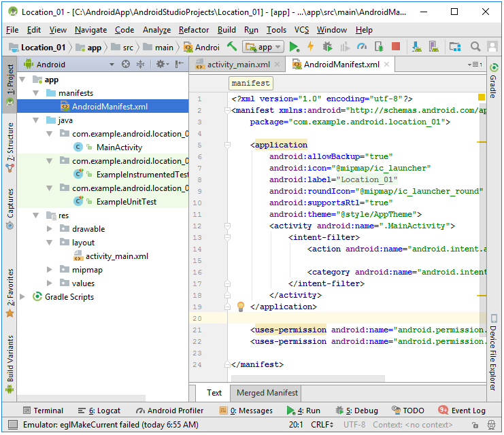Expand the mipmap folder
Viewport: 504px width, 435px height.
point(50,269)
